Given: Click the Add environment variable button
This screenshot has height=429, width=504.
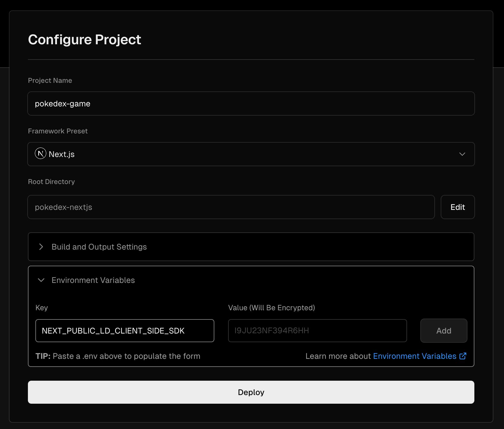Looking at the screenshot, I should (x=444, y=331).
